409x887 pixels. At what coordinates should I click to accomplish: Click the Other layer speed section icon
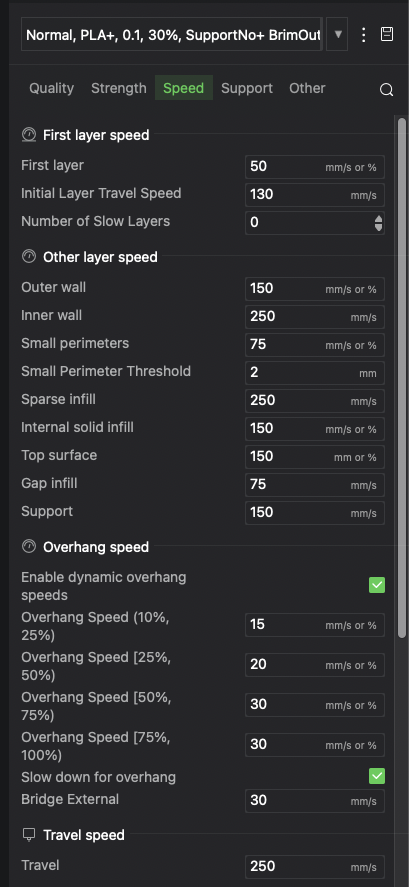click(29, 257)
